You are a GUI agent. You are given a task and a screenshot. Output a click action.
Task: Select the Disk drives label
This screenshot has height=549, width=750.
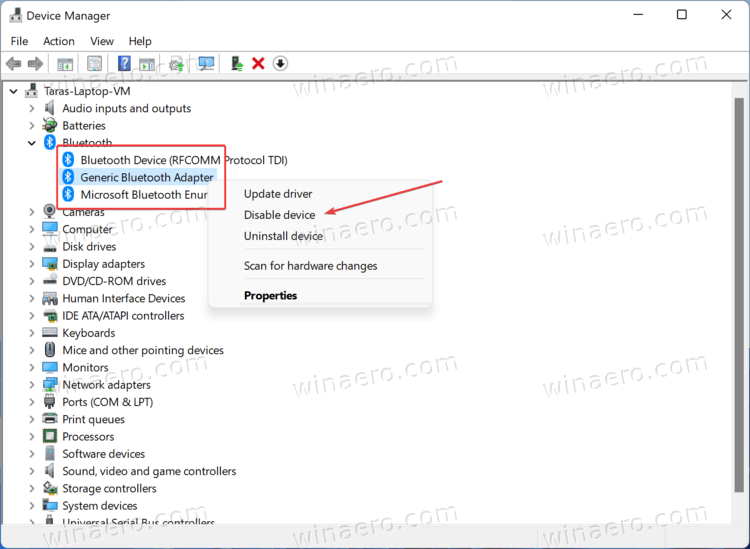[89, 246]
